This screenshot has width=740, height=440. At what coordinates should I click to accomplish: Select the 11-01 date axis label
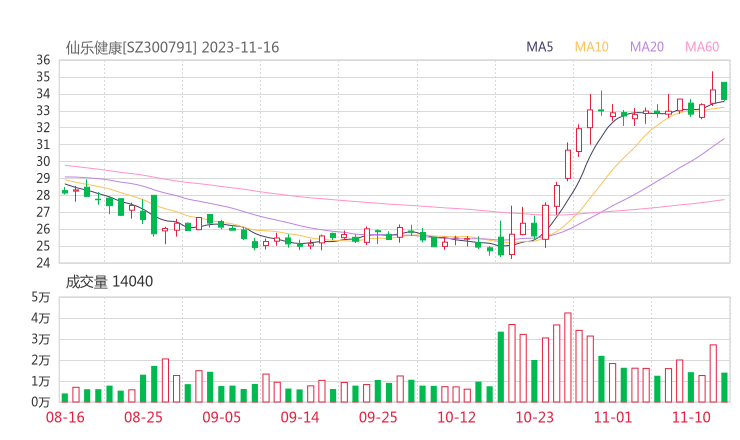click(x=612, y=417)
